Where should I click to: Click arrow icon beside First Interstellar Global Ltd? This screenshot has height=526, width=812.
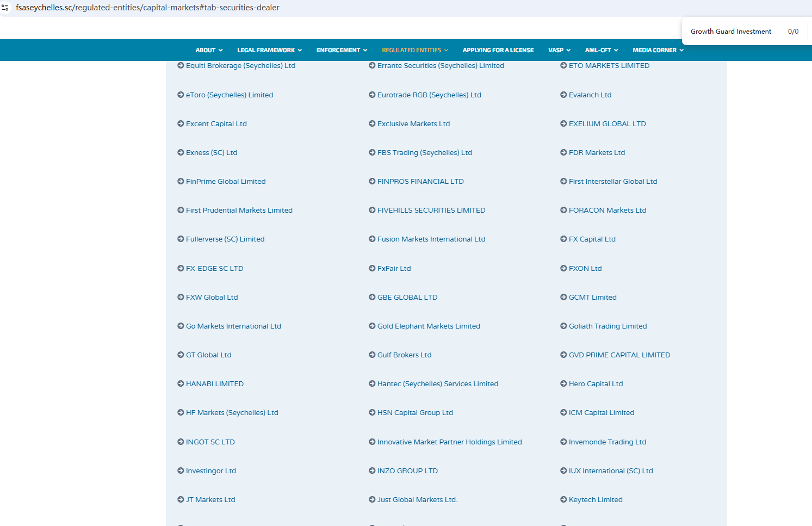(x=563, y=181)
